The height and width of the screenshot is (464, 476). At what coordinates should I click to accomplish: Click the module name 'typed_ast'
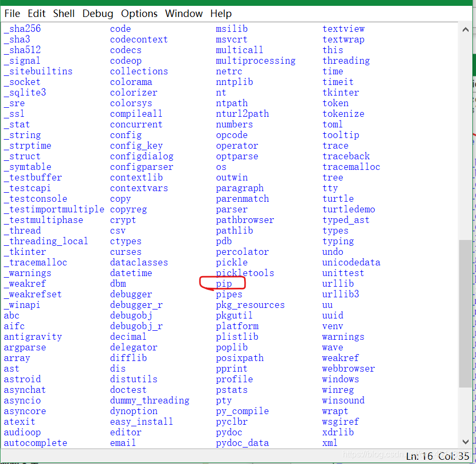pos(346,220)
